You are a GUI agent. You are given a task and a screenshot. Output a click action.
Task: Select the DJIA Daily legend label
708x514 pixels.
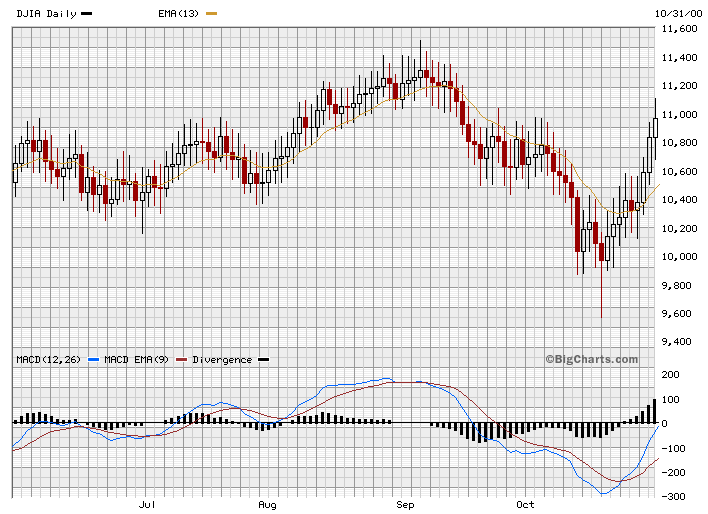tap(46, 13)
